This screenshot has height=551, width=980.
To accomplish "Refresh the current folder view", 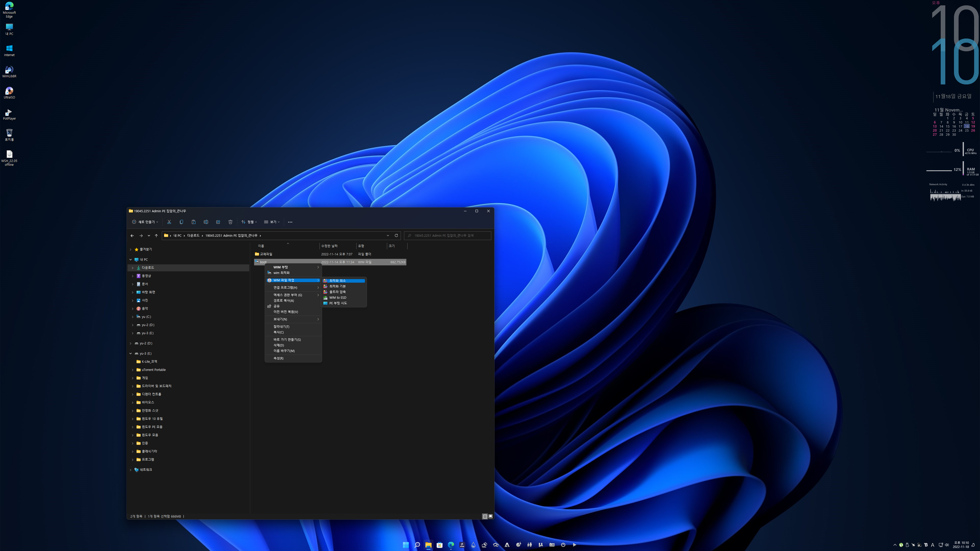I will click(x=396, y=235).
